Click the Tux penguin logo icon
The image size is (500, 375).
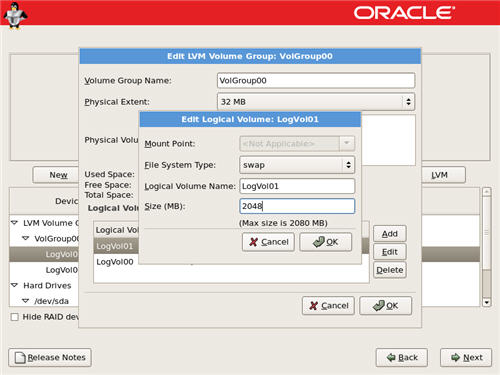tap(14, 16)
